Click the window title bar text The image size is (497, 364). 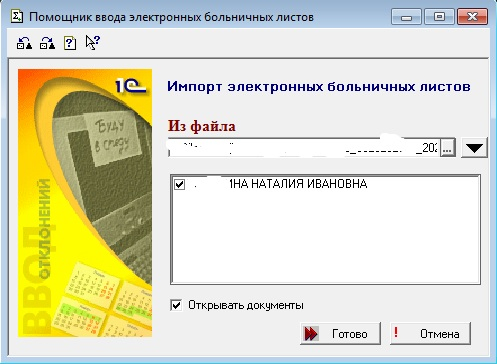click(171, 17)
